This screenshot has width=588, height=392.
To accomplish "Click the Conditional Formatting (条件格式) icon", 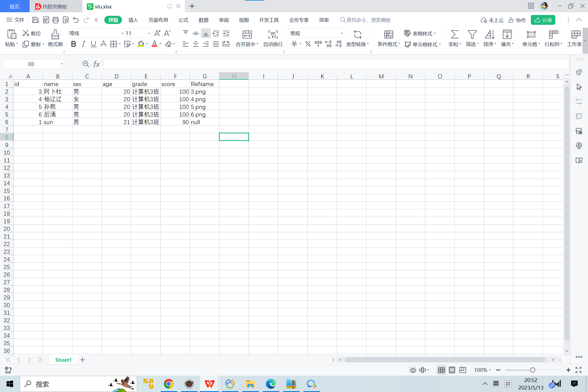I will pos(388,35).
